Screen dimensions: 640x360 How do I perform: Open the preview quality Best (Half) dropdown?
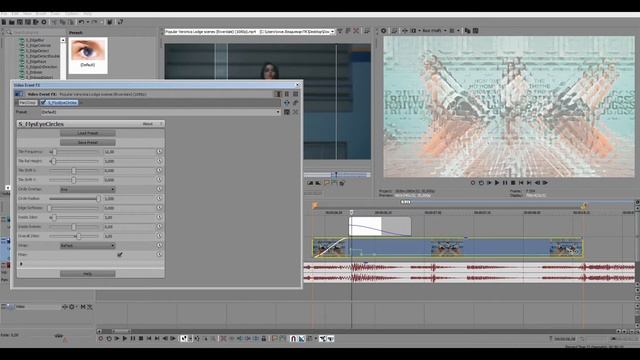(434, 31)
